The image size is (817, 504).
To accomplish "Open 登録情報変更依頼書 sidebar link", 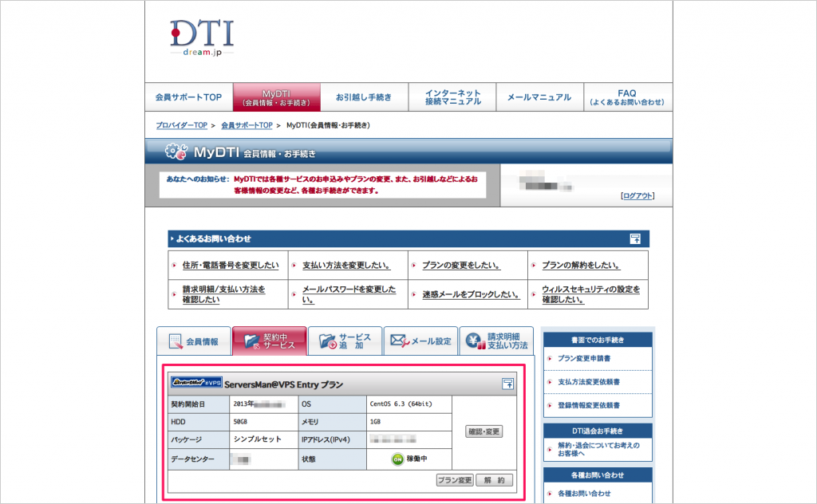I will 589,406.
